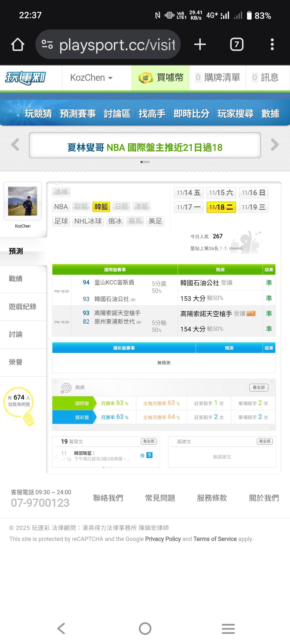This screenshot has width=290, height=644.
Task: Open the browser three-dot menu
Action: pyautogui.click(x=272, y=44)
